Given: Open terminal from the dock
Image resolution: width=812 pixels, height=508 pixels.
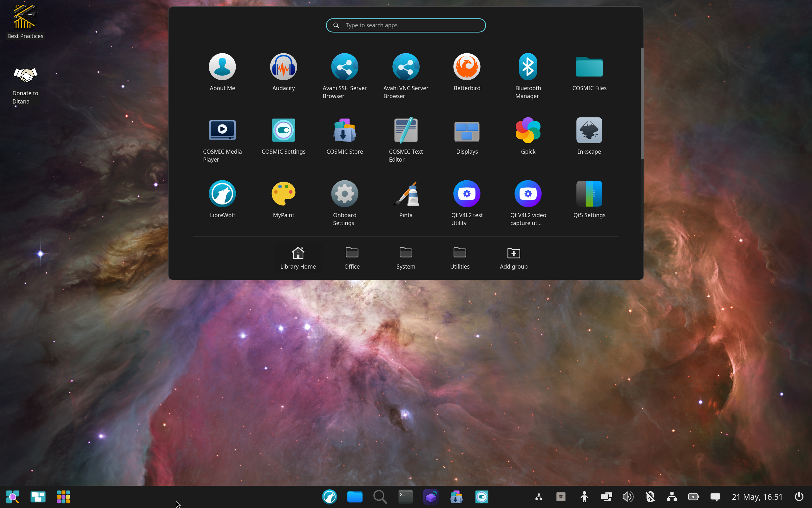Looking at the screenshot, I should pos(405,497).
